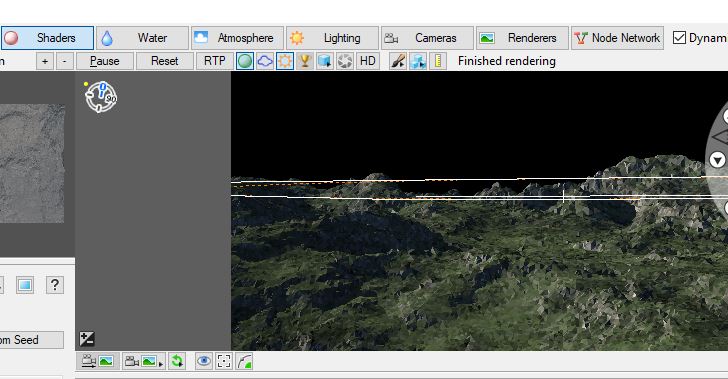Click the grey shader preview thumbnail
Screen dimensions: 728x379
pos(32,163)
